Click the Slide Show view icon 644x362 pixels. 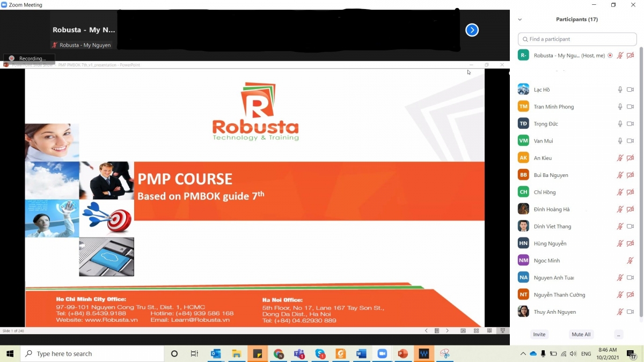(x=502, y=331)
